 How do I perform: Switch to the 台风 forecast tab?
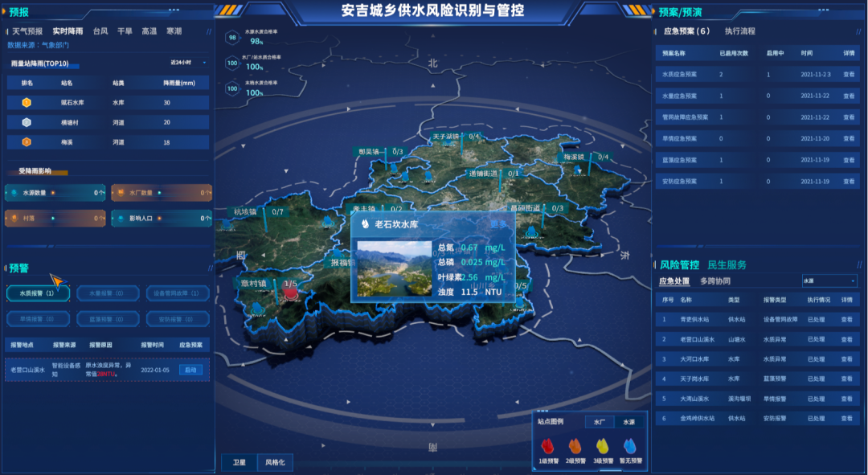[100, 31]
